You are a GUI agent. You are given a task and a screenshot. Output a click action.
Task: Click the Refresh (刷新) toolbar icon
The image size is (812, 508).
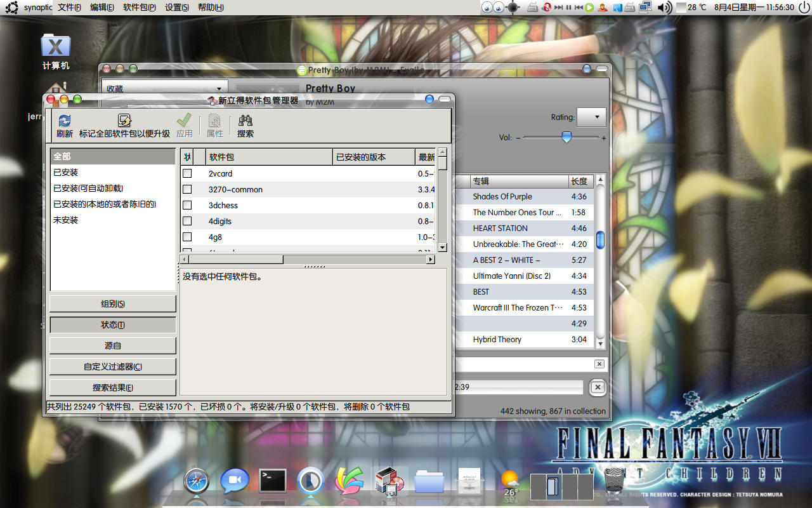64,121
